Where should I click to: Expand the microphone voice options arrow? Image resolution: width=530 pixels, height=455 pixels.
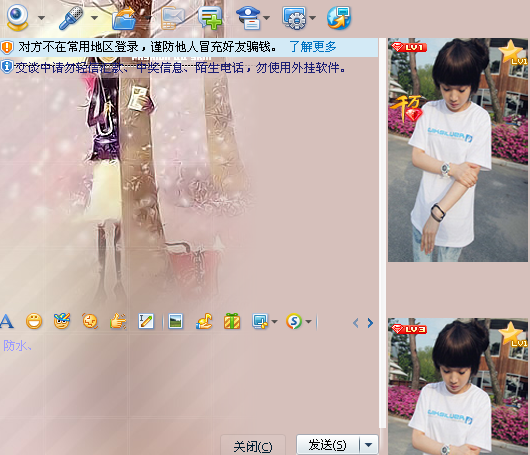95,18
